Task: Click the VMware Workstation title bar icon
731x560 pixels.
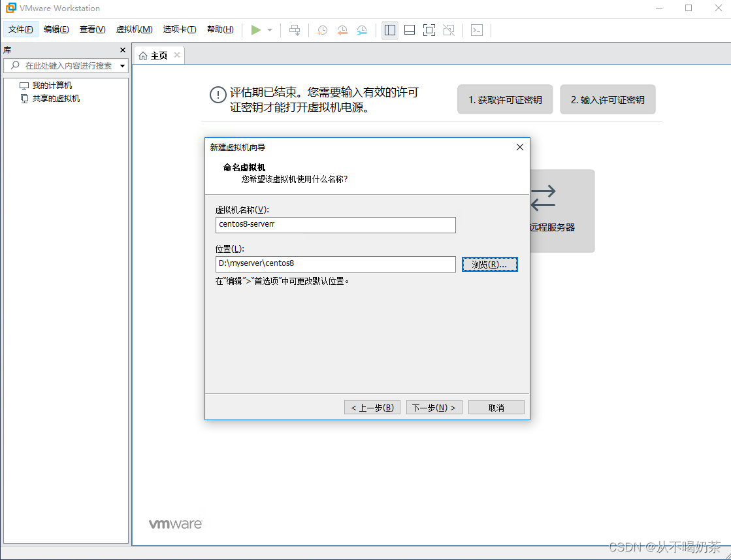Action: 10,8
